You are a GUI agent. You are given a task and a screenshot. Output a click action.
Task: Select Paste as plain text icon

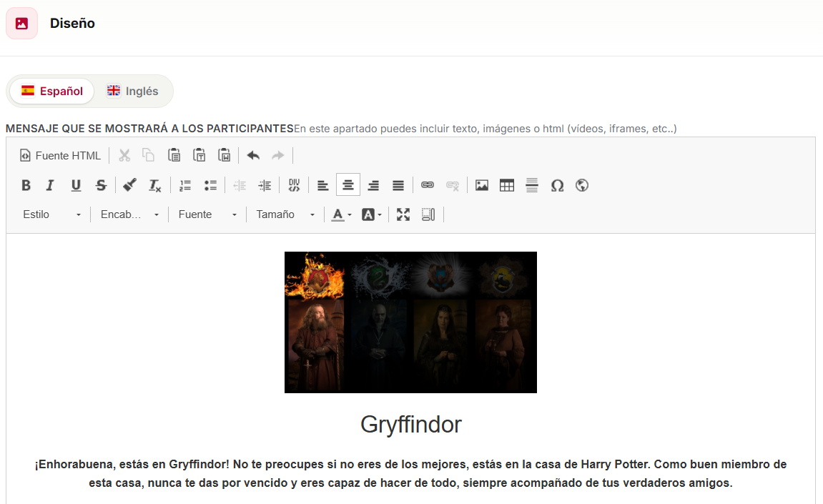(x=199, y=155)
